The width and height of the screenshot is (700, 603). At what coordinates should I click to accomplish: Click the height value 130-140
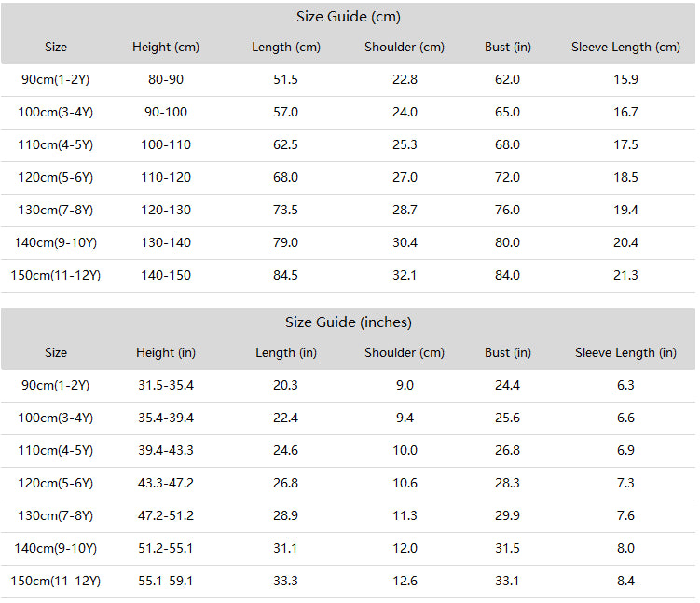pos(166,242)
